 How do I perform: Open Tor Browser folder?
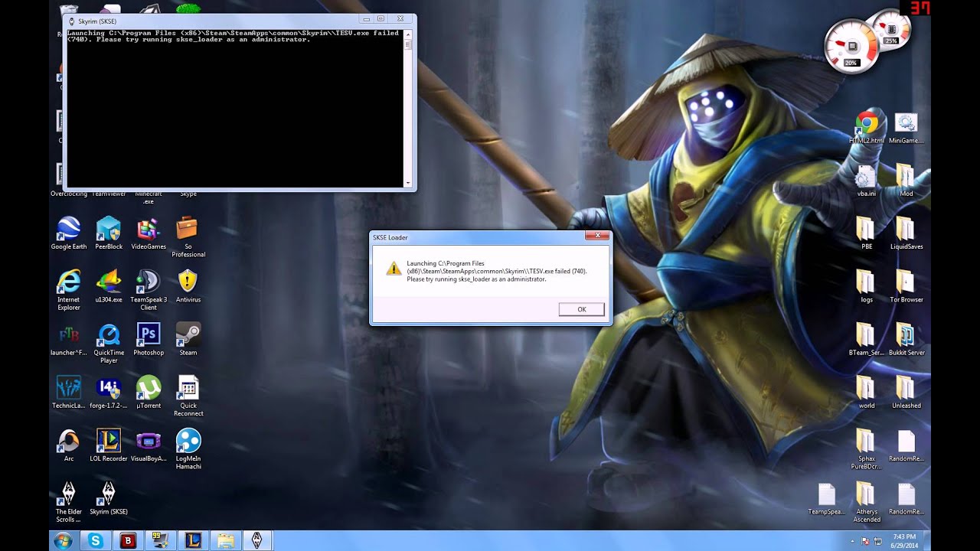[906, 286]
